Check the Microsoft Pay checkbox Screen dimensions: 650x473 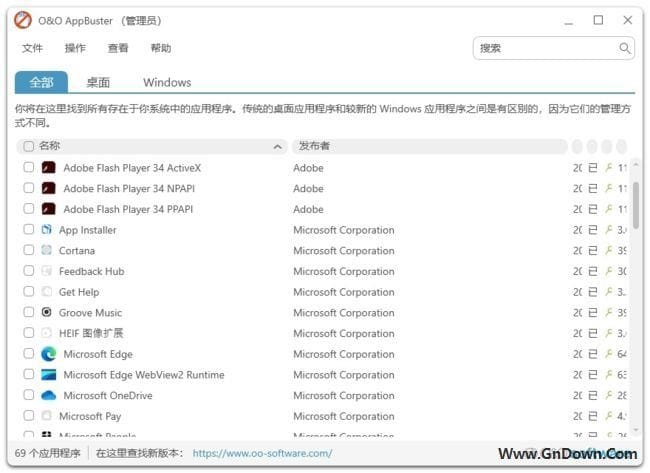[29, 415]
